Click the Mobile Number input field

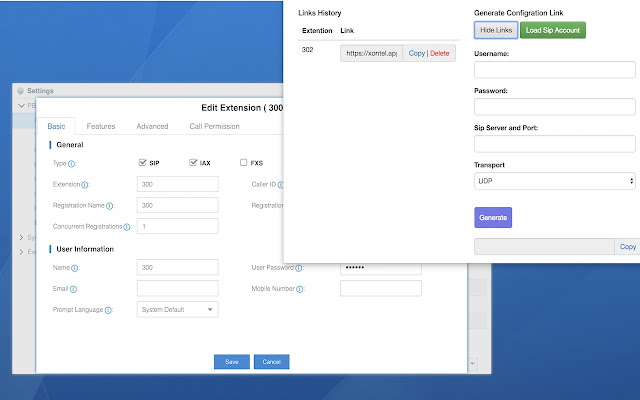coord(381,288)
